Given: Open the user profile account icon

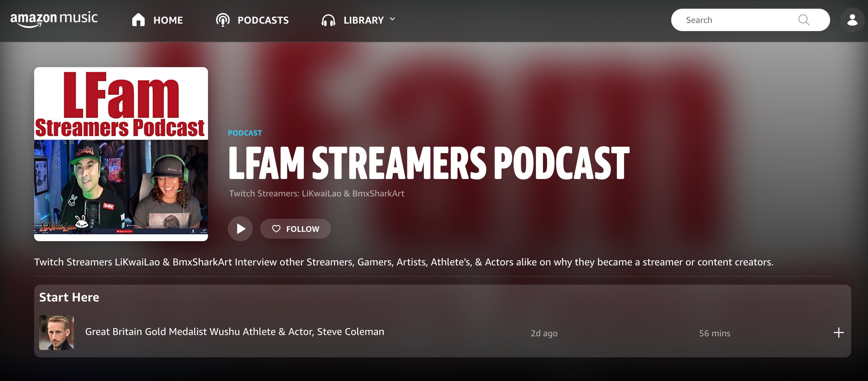Looking at the screenshot, I should coord(852,20).
